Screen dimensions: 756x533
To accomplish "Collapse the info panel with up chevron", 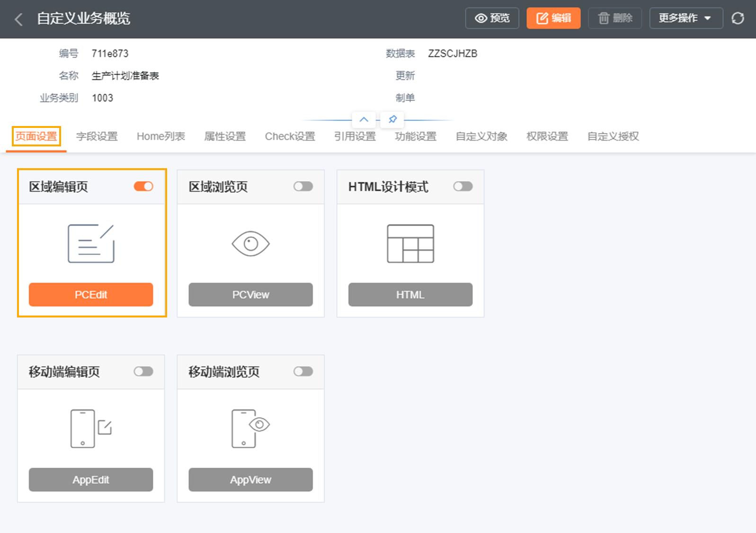I will click(364, 119).
